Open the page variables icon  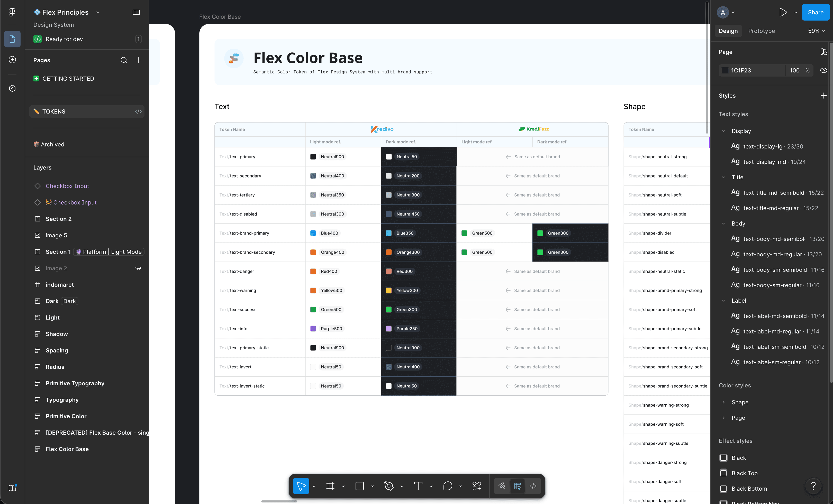(823, 52)
